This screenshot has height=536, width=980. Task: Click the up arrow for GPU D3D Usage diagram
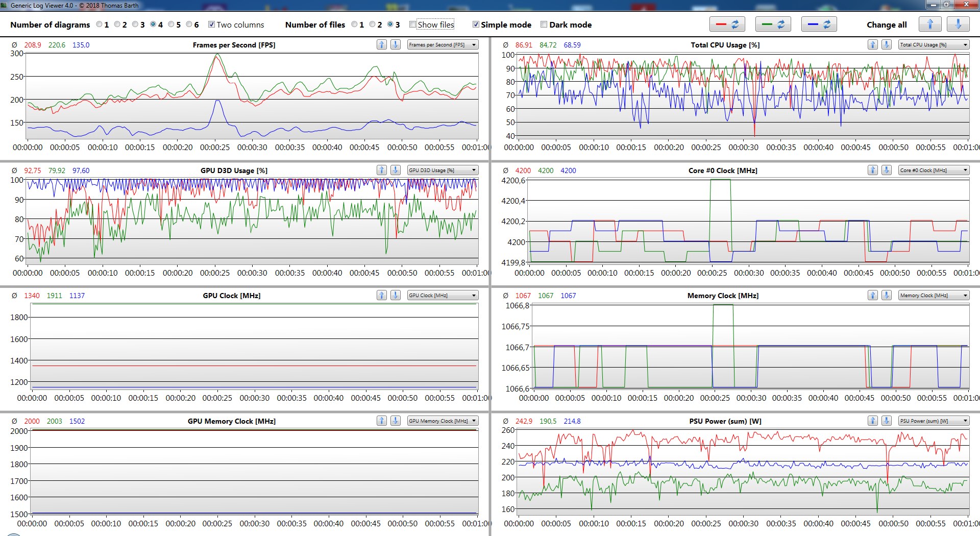coord(381,170)
